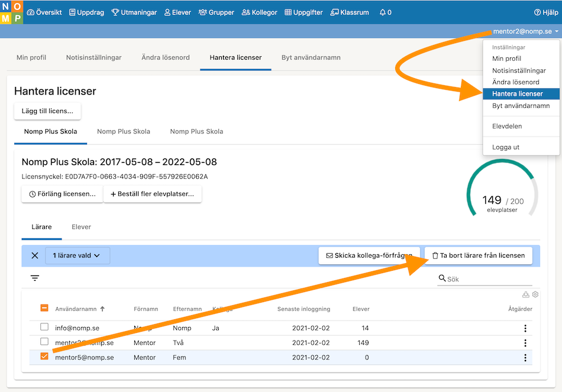Choose Elevdelen in account menu
562x392 pixels.
(521, 126)
